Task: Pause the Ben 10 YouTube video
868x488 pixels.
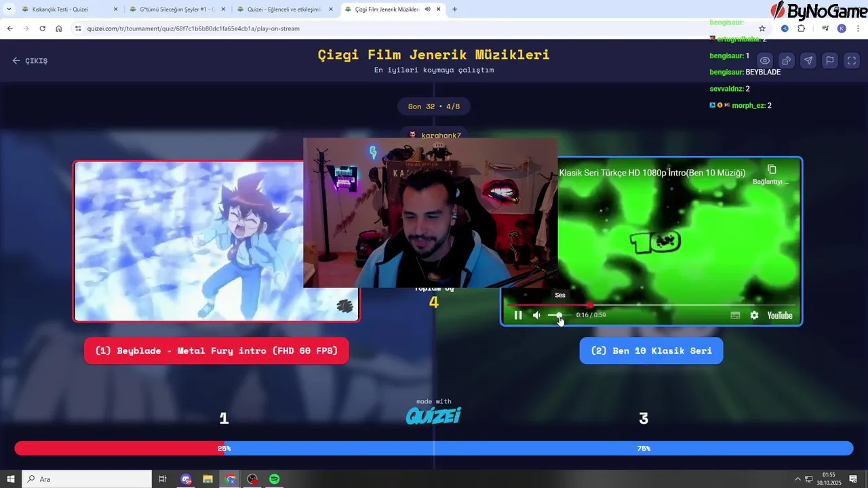Action: click(x=518, y=315)
